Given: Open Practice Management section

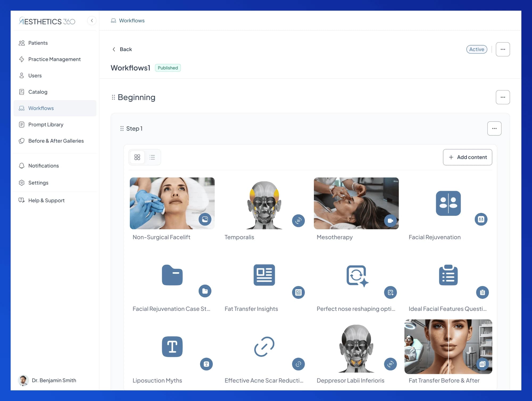Looking at the screenshot, I should (x=55, y=59).
